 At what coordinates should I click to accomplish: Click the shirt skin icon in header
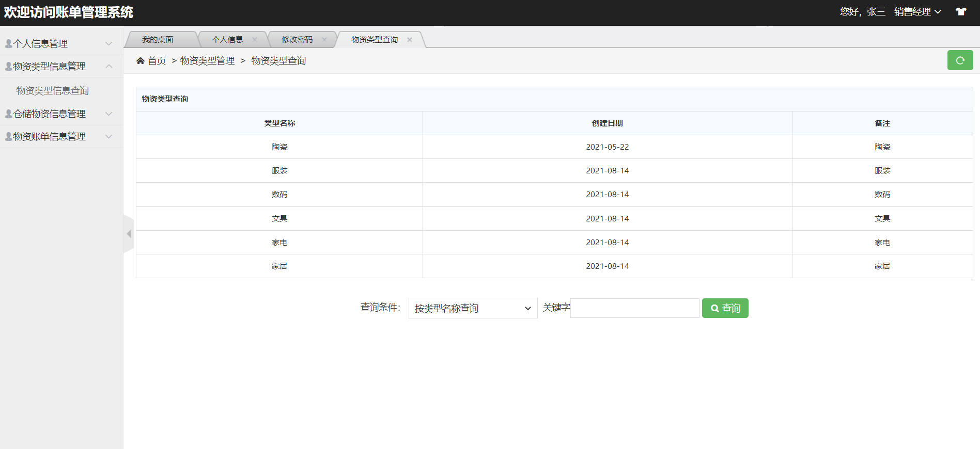961,12
